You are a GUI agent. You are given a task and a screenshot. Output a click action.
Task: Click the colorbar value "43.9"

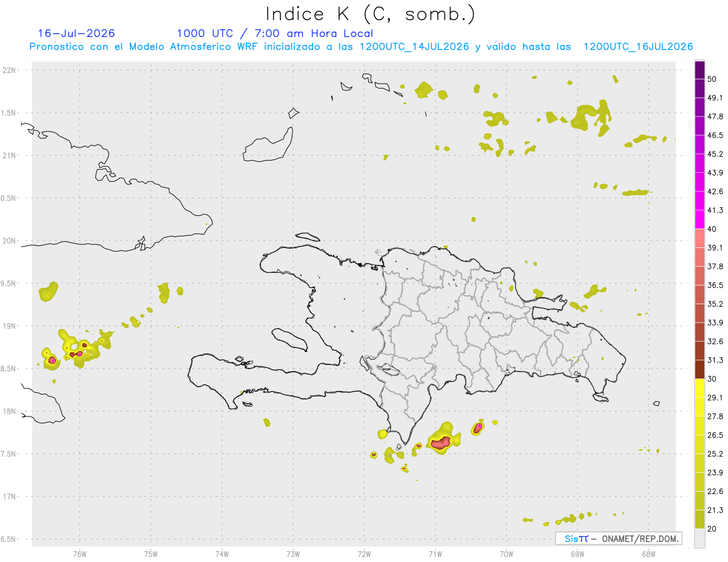point(715,173)
